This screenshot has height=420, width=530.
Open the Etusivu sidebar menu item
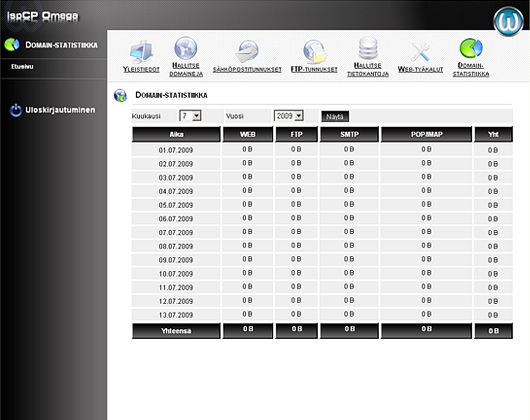(x=22, y=67)
